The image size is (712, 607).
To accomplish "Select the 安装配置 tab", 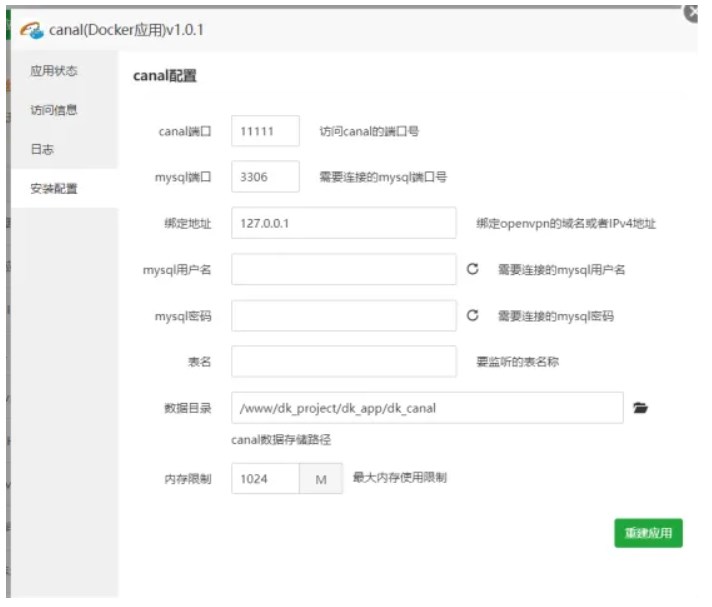I will click(54, 188).
